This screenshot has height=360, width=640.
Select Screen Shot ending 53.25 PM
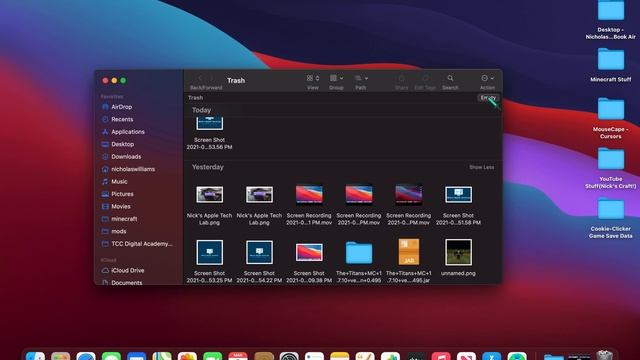pyautogui.click(x=209, y=261)
